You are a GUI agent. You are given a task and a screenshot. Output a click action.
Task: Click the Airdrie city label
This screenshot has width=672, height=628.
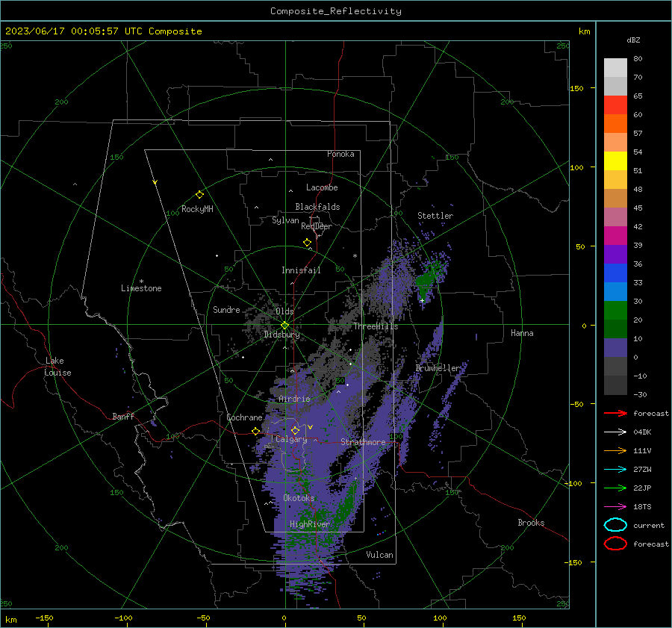click(294, 399)
